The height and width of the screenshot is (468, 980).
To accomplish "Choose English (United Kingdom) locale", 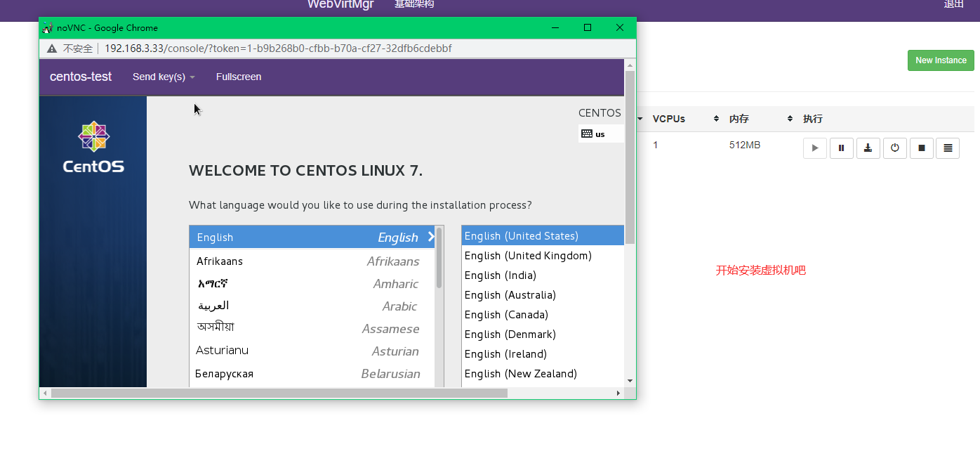I will coord(528,256).
